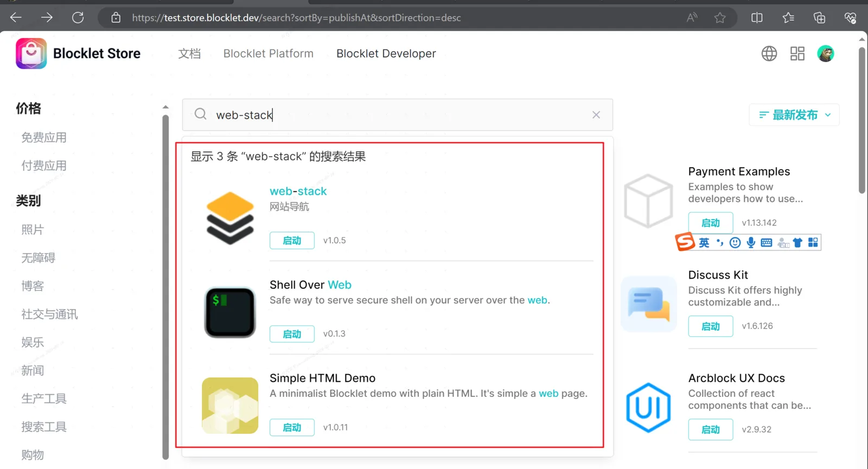Open the 文档 navigation item

[x=189, y=54]
